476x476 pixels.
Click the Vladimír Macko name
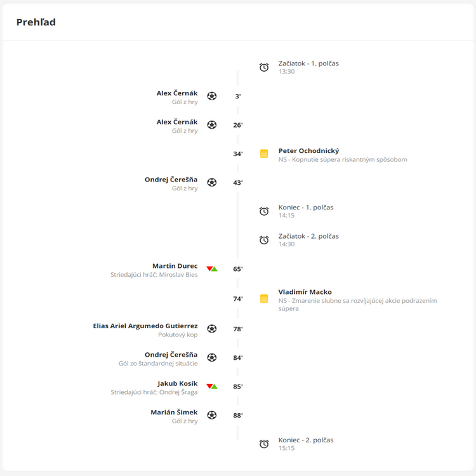point(305,292)
